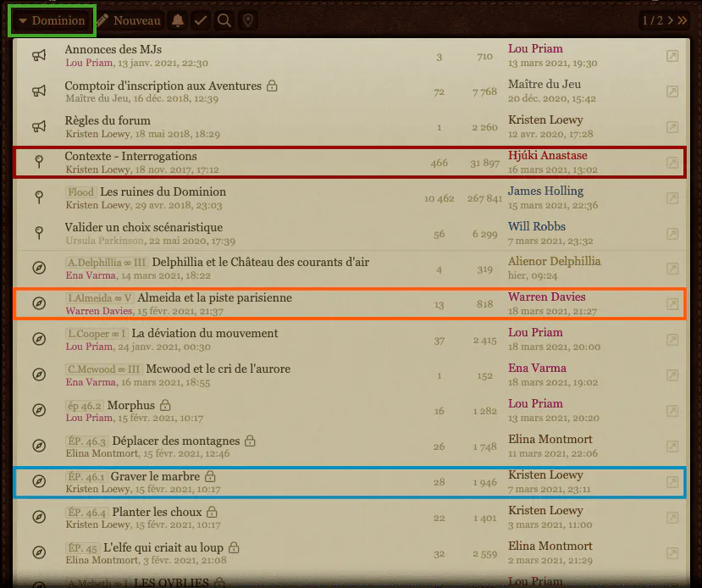Open topic Morphus
The width and height of the screenshot is (702, 588).
(x=130, y=405)
